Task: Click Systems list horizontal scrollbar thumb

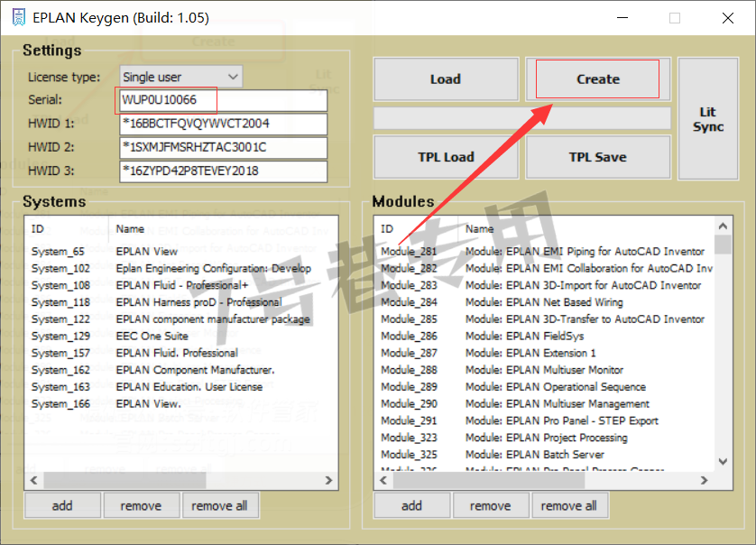Action: [124, 480]
